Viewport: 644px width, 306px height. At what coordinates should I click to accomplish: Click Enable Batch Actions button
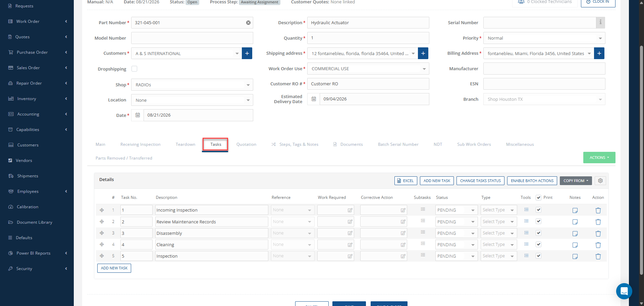click(532, 181)
